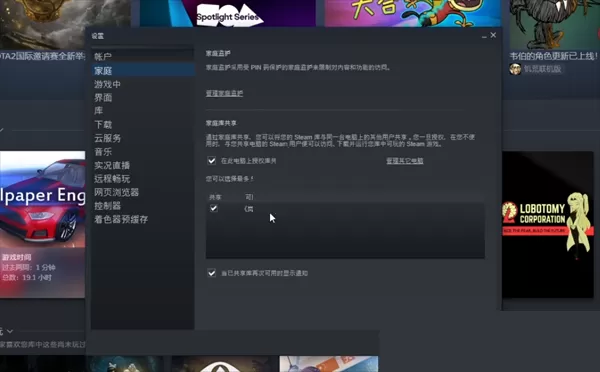600x372 pixels.
Task: Close the 设置 dialog with X
Action: pyautogui.click(x=493, y=35)
